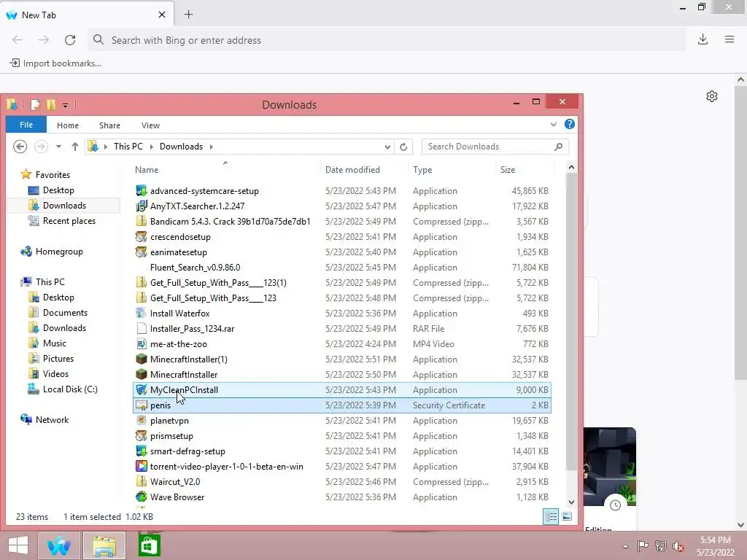Viewport: 747px width, 560px height.
Task: Expand the chevron after Downloads breadcrumb
Action: click(211, 147)
